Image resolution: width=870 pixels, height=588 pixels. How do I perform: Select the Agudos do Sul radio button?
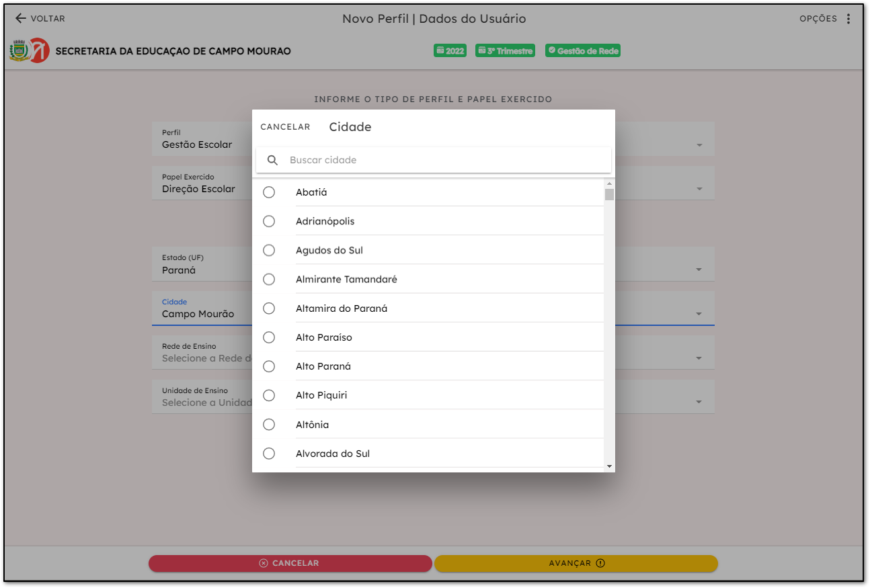[269, 250]
